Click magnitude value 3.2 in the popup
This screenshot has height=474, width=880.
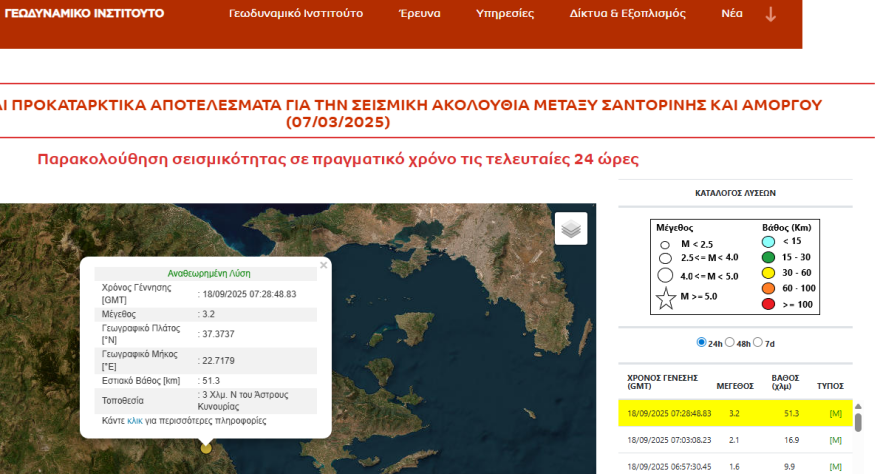pos(208,314)
